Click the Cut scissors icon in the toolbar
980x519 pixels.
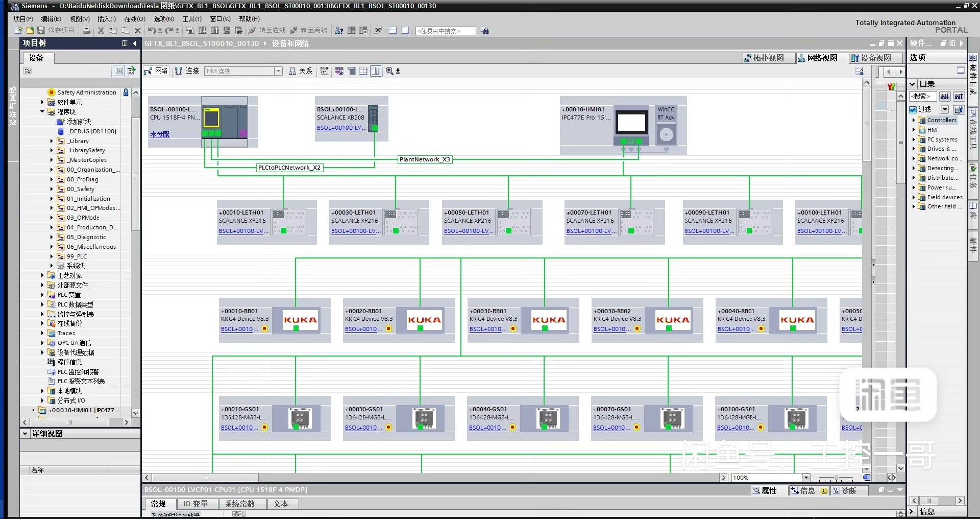[x=101, y=31]
